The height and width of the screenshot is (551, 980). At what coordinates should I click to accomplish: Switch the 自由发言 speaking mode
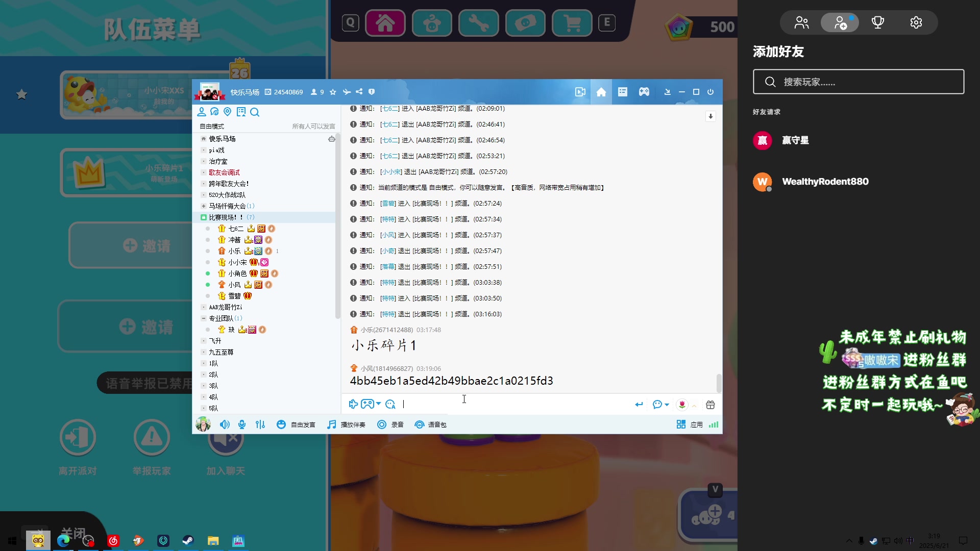pos(296,424)
